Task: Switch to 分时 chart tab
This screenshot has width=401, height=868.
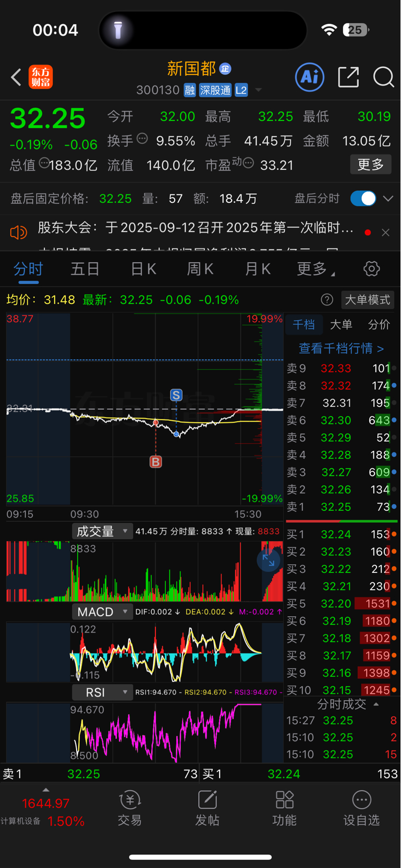Action: point(28,269)
